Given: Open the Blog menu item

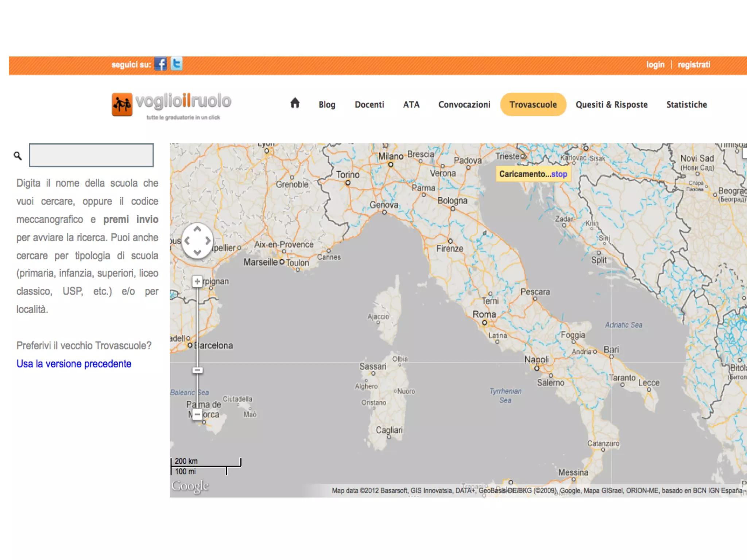Looking at the screenshot, I should click(327, 105).
